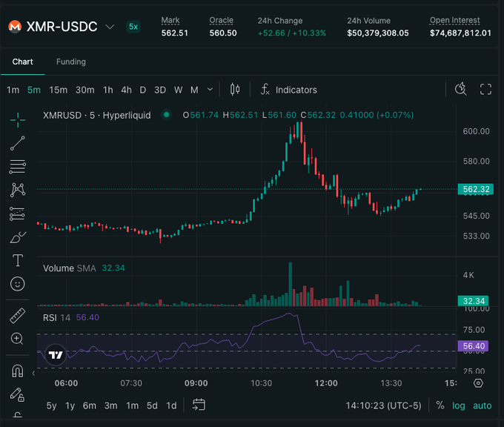Select the 1m interval
Viewport: 504px width, 427px height.
tap(13, 90)
